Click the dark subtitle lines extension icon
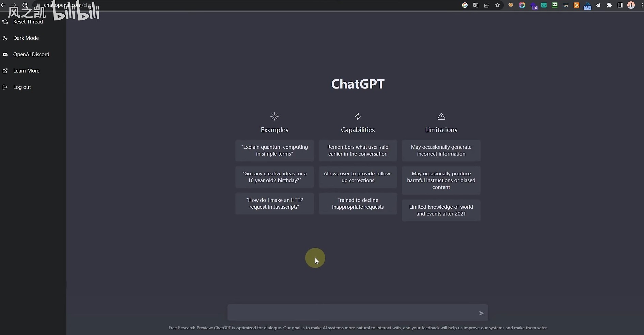644x335 pixels. pyautogui.click(x=566, y=5)
